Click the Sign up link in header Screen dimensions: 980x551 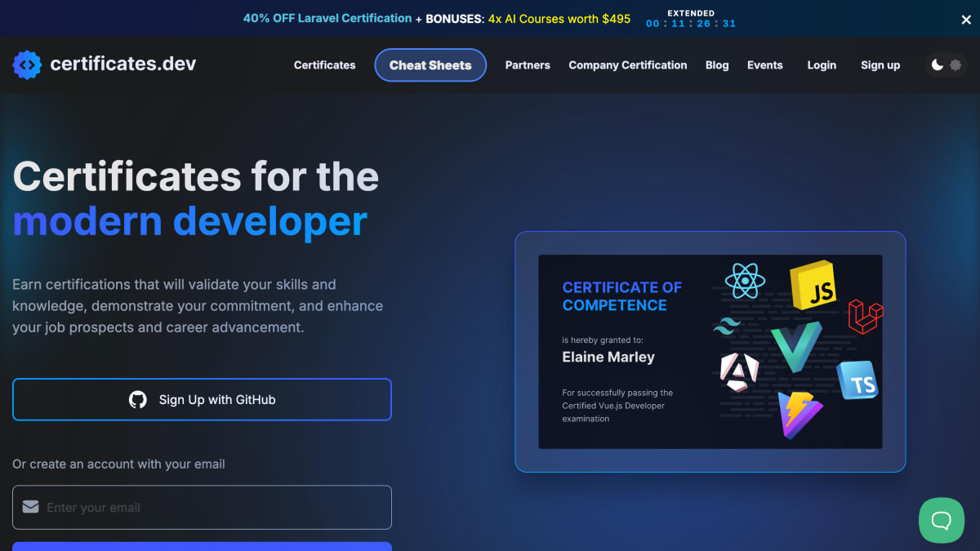click(880, 65)
